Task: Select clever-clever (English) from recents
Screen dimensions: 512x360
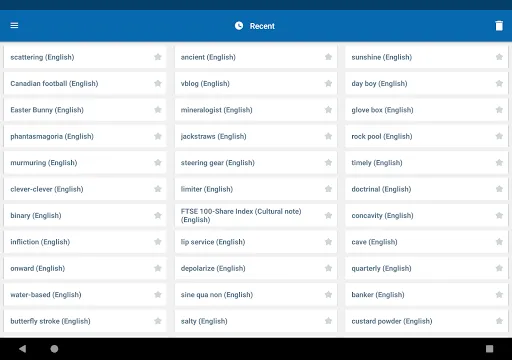Action: click(85, 189)
